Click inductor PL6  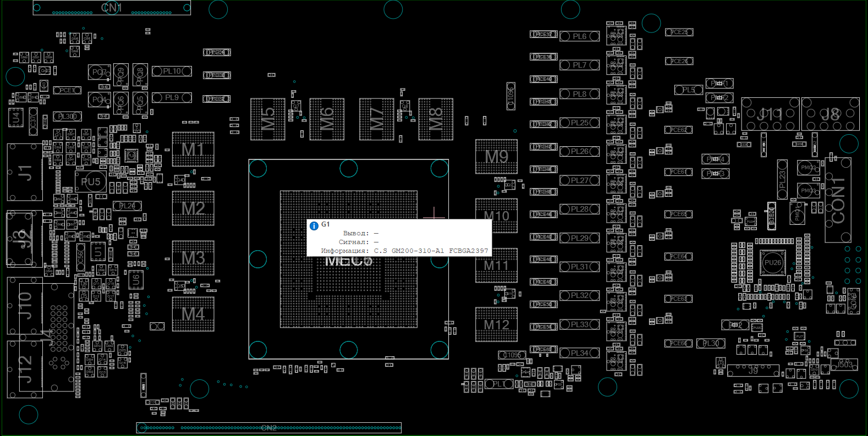(x=580, y=36)
